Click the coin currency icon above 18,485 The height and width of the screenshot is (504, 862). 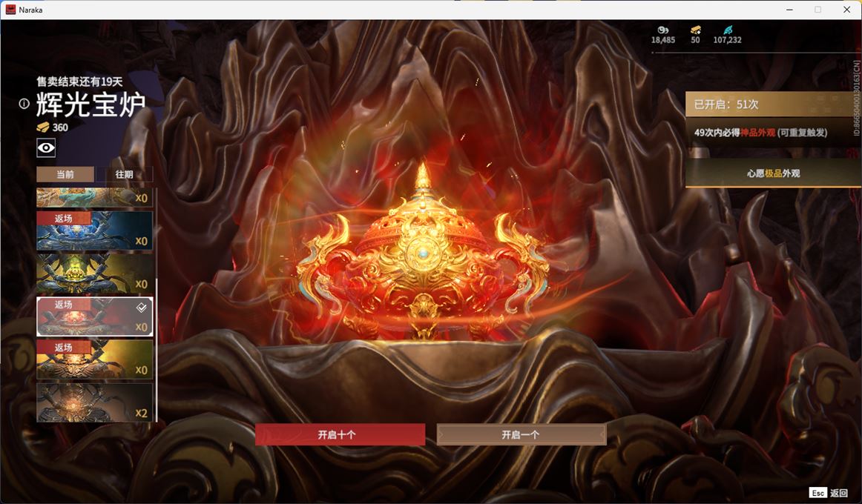663,30
